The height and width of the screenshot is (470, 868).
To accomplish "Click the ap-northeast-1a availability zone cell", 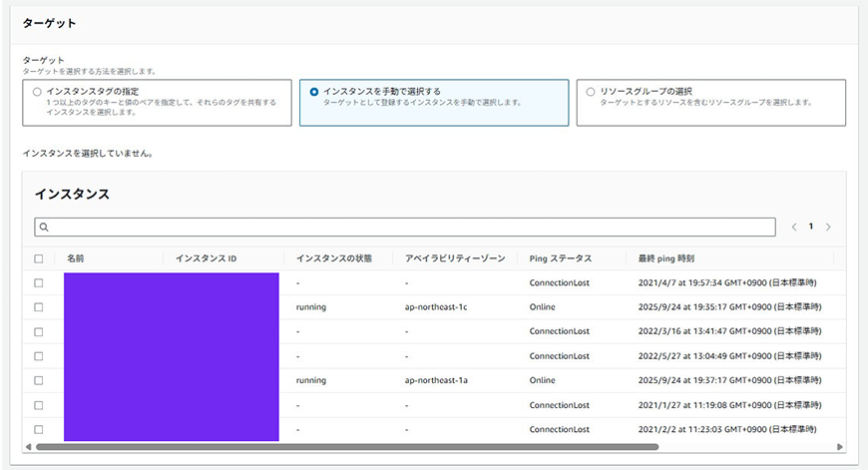I will tap(436, 380).
